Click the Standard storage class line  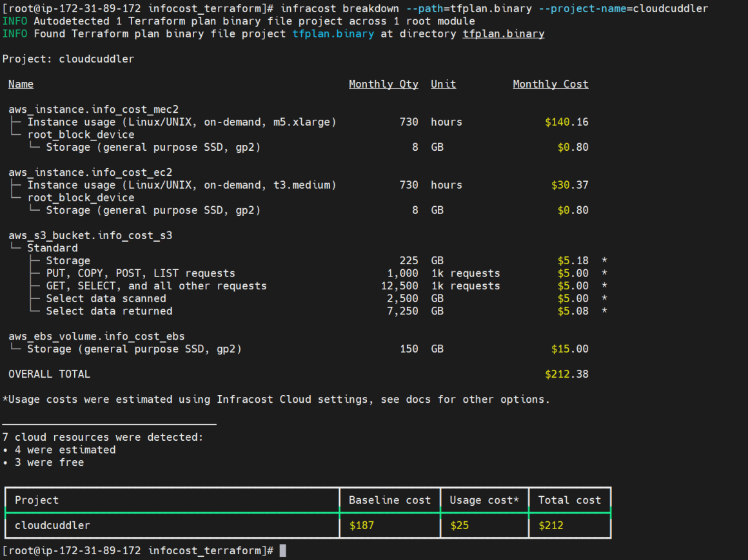52,248
